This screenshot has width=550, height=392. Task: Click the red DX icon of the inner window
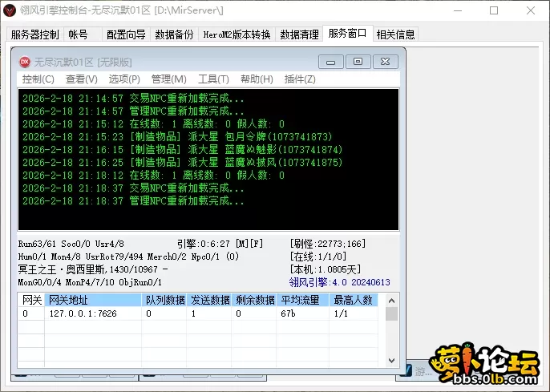25,62
